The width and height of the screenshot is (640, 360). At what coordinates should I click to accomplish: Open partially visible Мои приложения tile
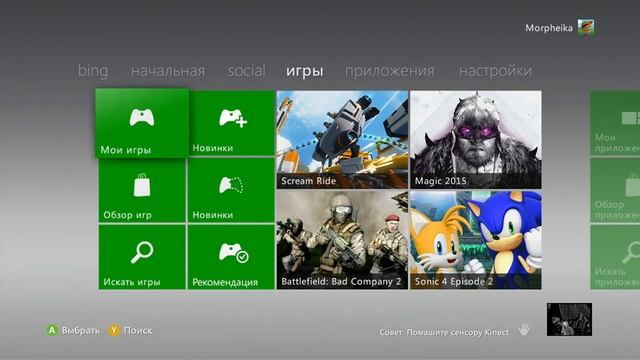click(615, 123)
